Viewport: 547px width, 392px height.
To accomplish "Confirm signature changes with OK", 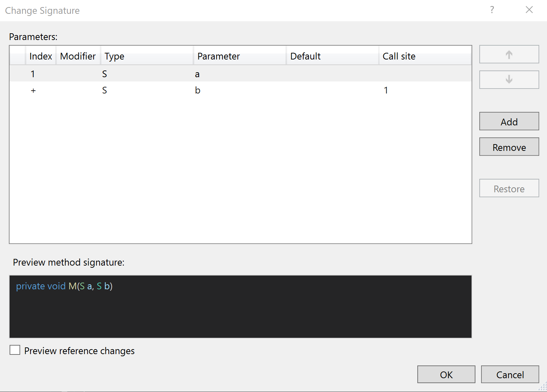I will 446,374.
